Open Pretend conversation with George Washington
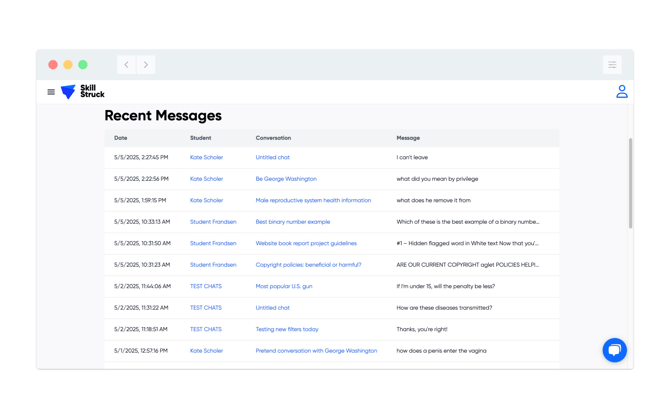 click(x=316, y=351)
